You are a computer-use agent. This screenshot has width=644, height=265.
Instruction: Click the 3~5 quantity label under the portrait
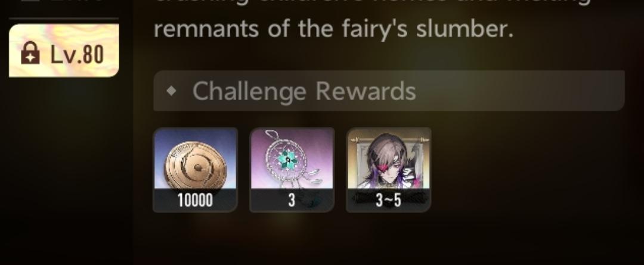point(389,201)
